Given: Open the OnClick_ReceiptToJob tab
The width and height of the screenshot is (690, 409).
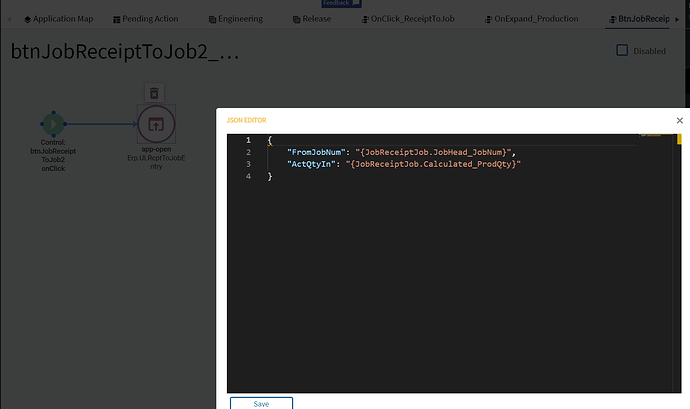Looking at the screenshot, I should [408, 19].
